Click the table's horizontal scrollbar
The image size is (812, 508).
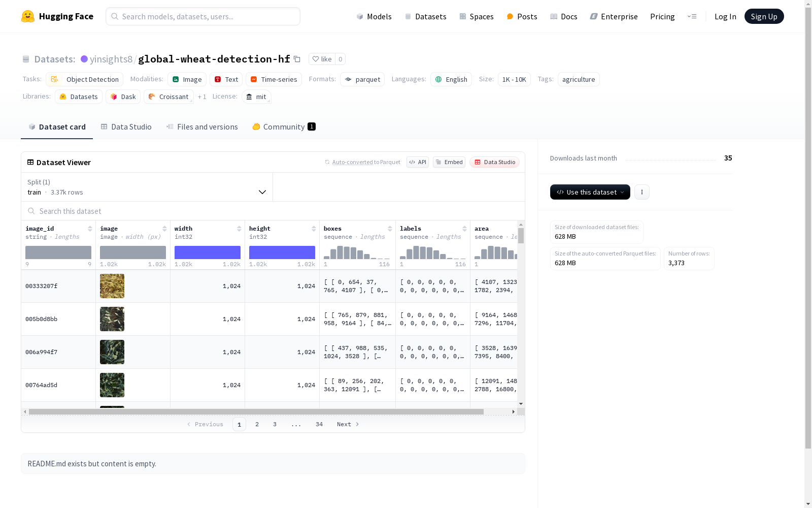pos(256,411)
